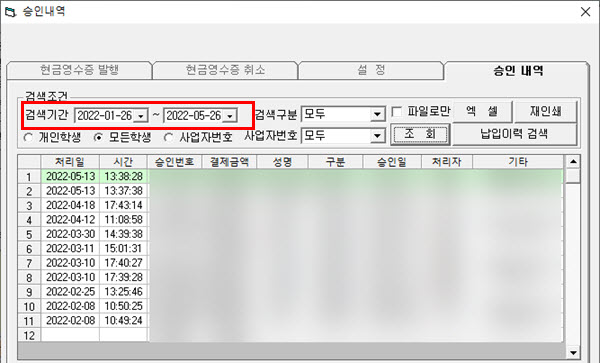Select date cell 2022-02-25
Viewport: 600px width, 363px height.
pyautogui.click(x=70, y=292)
